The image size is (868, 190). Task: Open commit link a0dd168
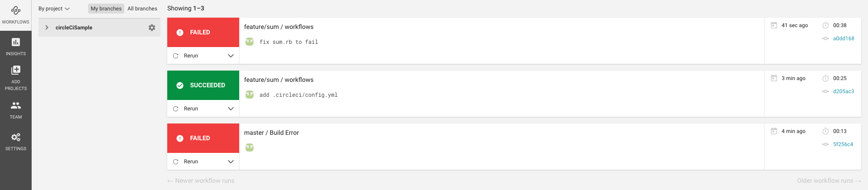point(844,38)
